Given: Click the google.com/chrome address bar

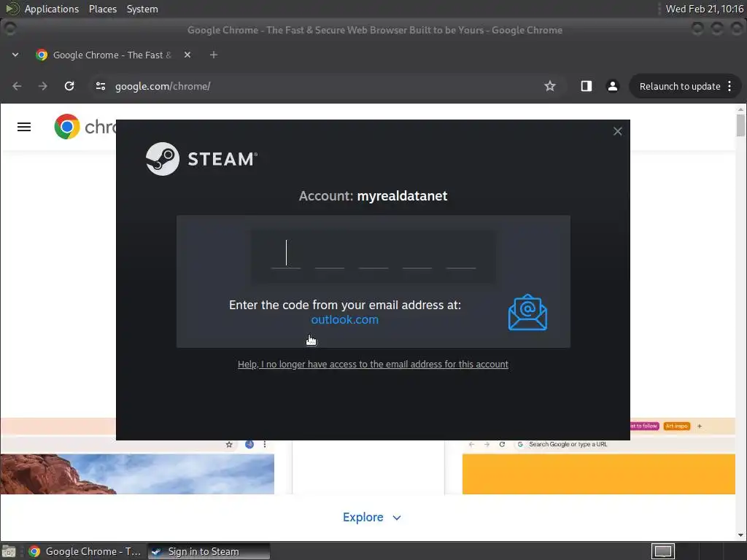Looking at the screenshot, I should pos(314,86).
